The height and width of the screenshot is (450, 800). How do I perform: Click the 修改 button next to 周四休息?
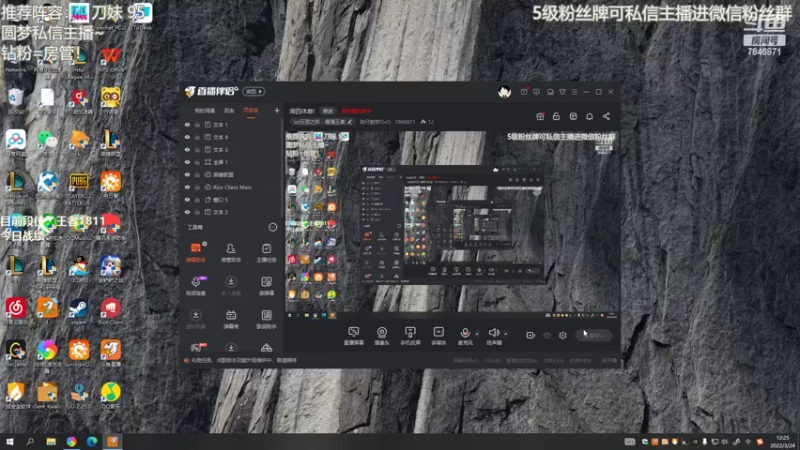pyautogui.click(x=328, y=111)
